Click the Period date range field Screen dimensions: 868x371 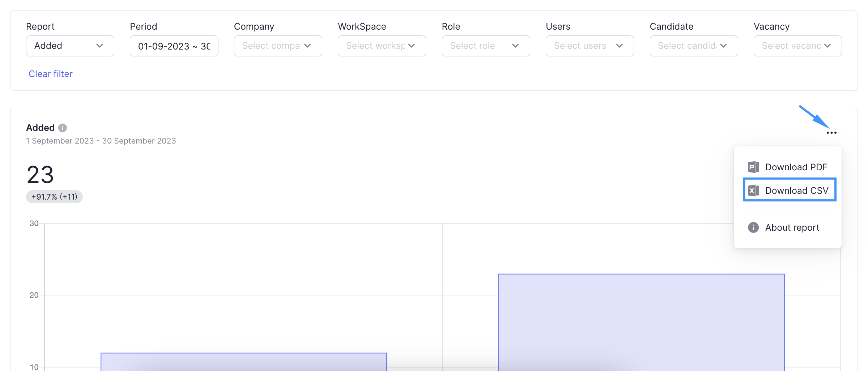[174, 46]
